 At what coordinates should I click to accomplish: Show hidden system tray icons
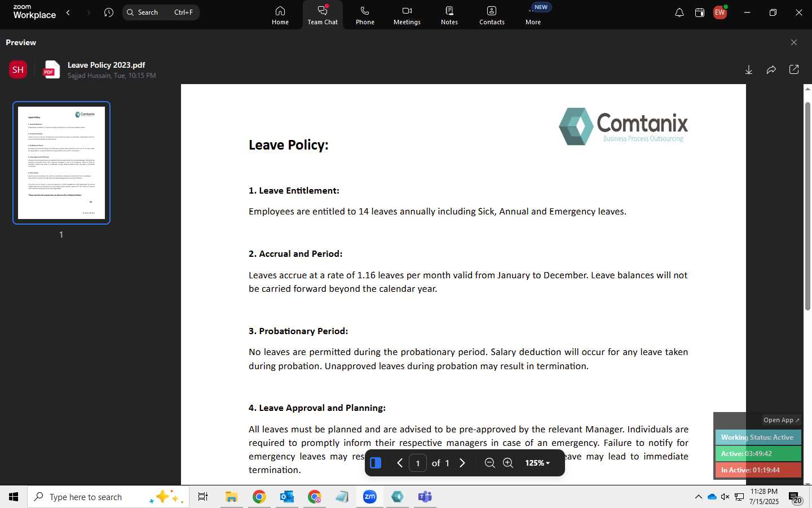pos(698,497)
